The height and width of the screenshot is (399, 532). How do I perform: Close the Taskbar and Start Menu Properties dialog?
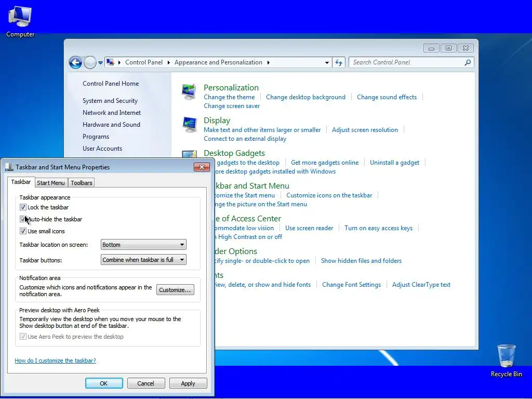202,167
